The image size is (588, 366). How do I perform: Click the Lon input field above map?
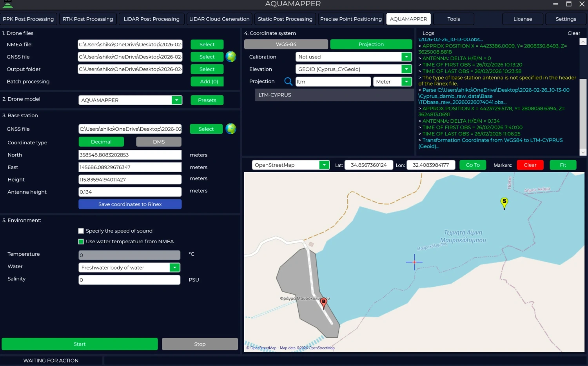[431, 165]
